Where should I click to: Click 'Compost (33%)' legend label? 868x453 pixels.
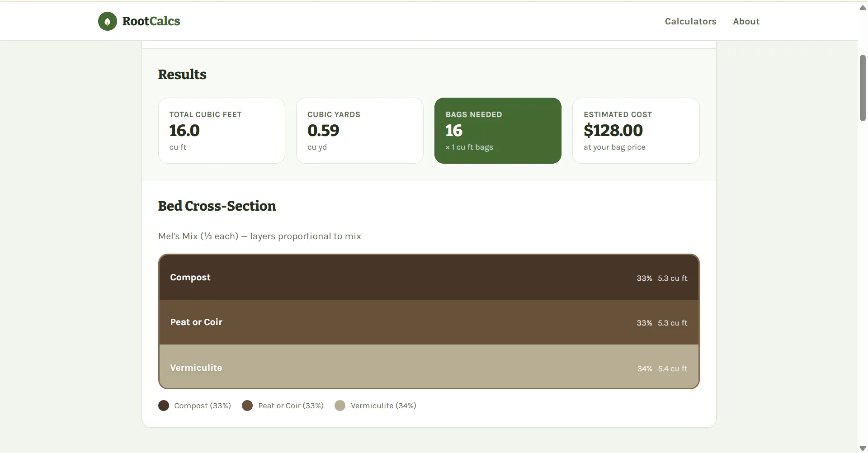click(x=203, y=406)
